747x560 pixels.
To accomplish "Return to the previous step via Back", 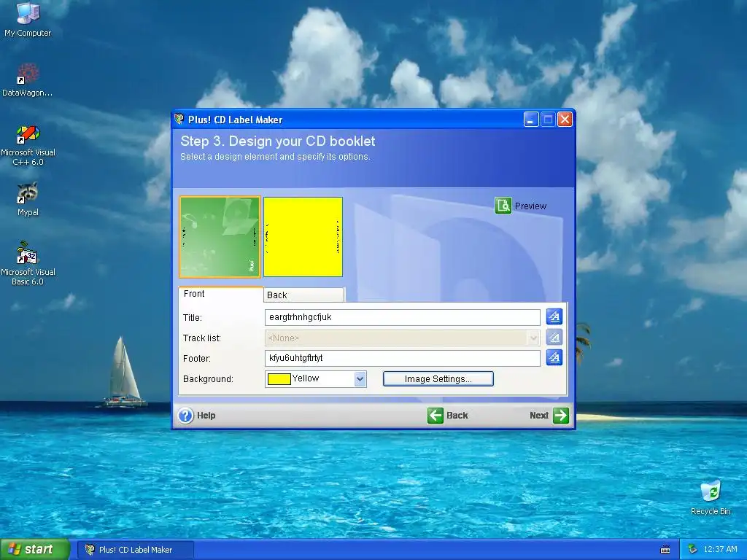I will (448, 415).
